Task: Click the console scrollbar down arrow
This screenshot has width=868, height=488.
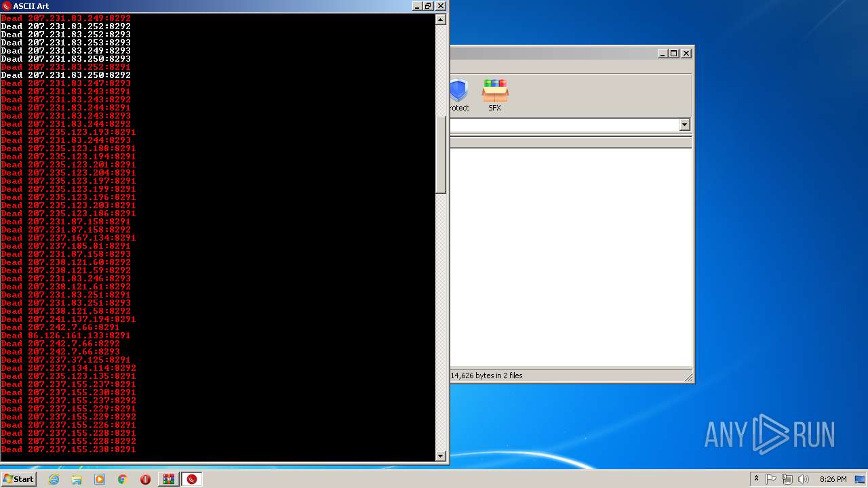Action: coord(441,456)
